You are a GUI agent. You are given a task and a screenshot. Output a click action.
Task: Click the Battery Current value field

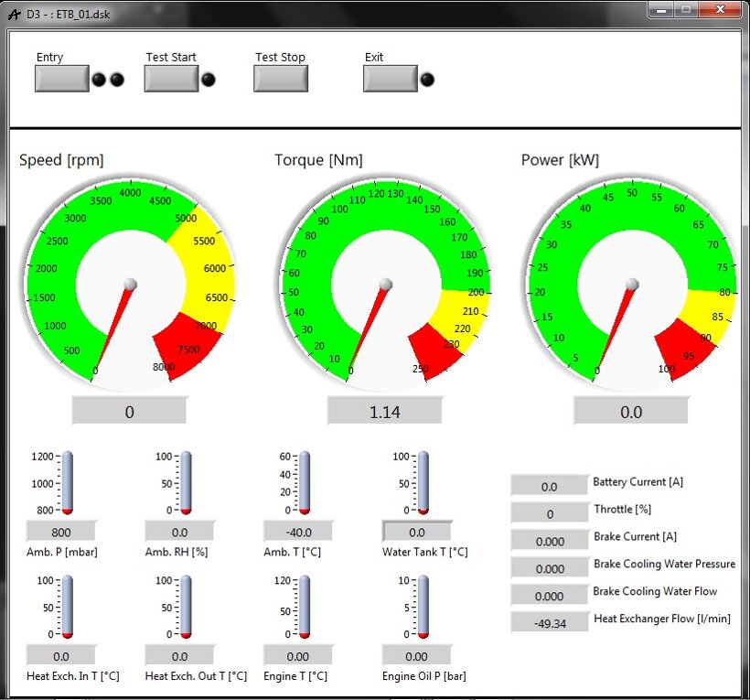(549, 487)
